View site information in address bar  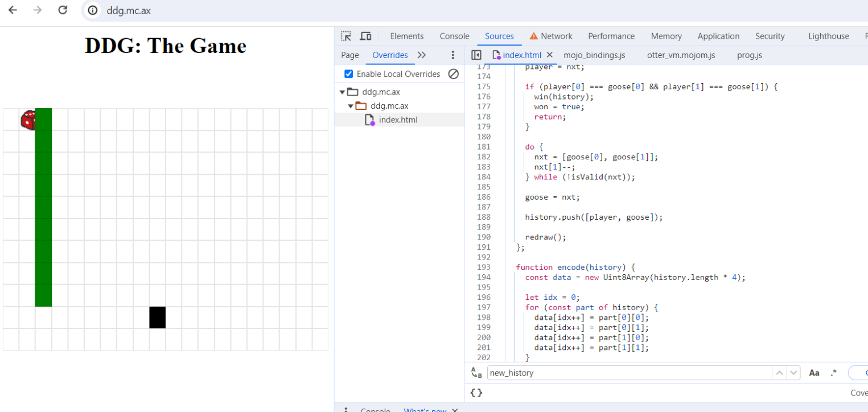pos(93,10)
